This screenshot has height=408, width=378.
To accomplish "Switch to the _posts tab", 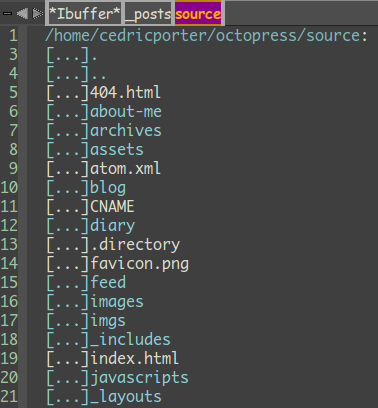I will [148, 13].
